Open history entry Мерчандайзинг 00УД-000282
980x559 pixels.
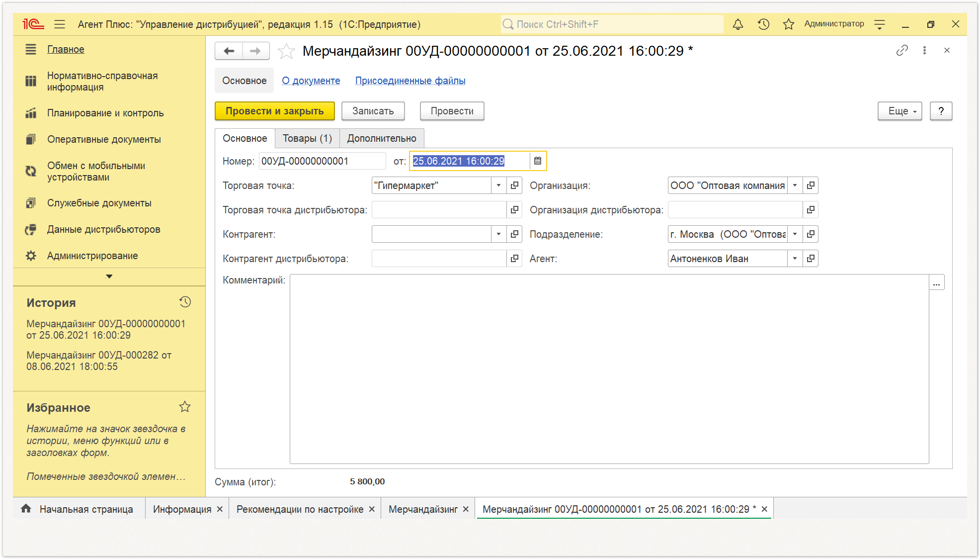tap(98, 361)
